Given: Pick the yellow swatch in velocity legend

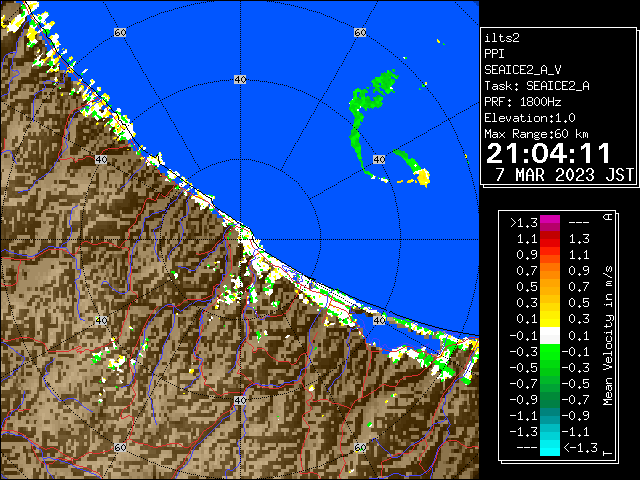Looking at the screenshot, I should click(550, 319).
